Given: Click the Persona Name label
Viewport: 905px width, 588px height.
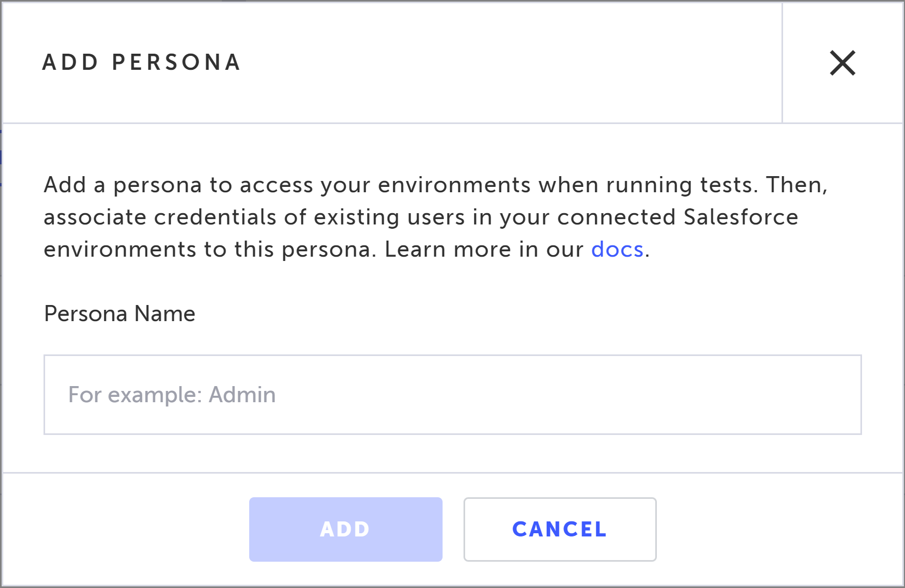Looking at the screenshot, I should coord(120,314).
